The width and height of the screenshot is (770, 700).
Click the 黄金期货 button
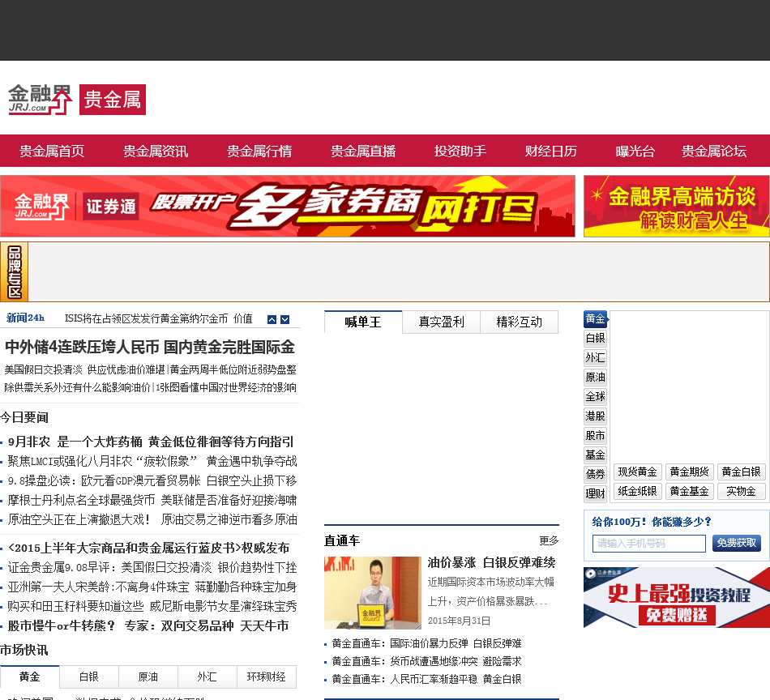tap(689, 472)
